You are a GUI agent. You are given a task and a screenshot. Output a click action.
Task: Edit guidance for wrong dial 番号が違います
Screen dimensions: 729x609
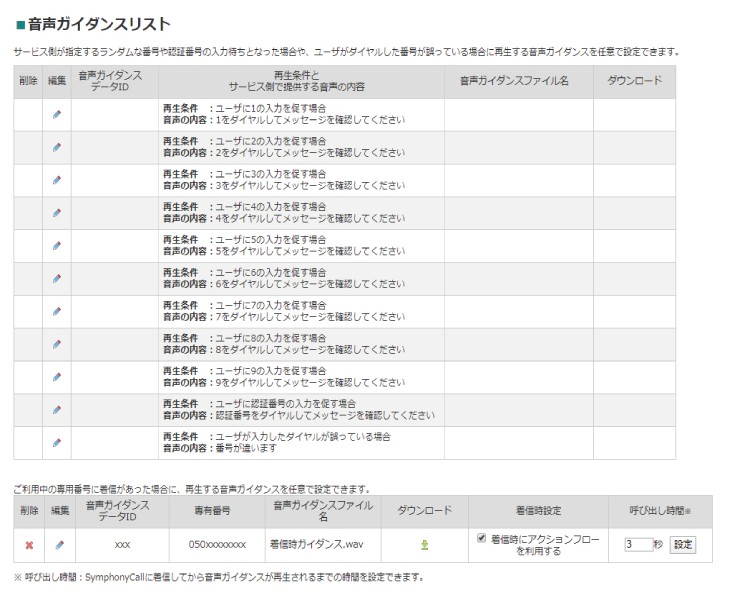[x=57, y=443]
